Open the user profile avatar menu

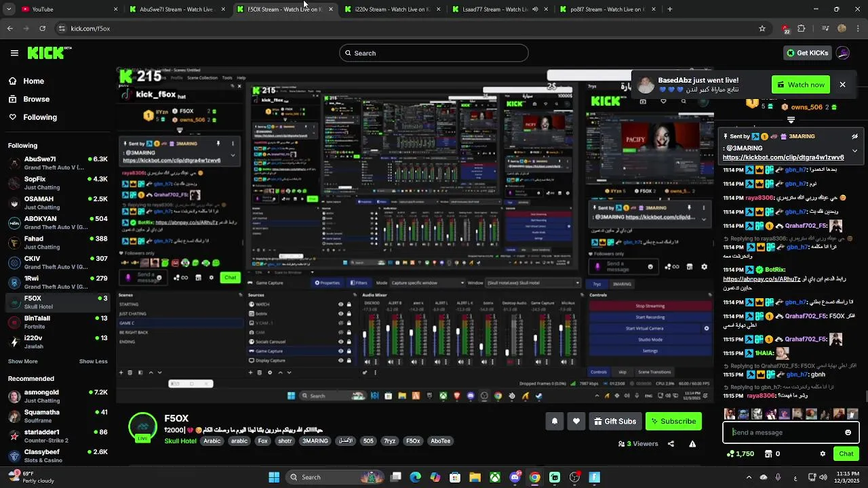[843, 53]
